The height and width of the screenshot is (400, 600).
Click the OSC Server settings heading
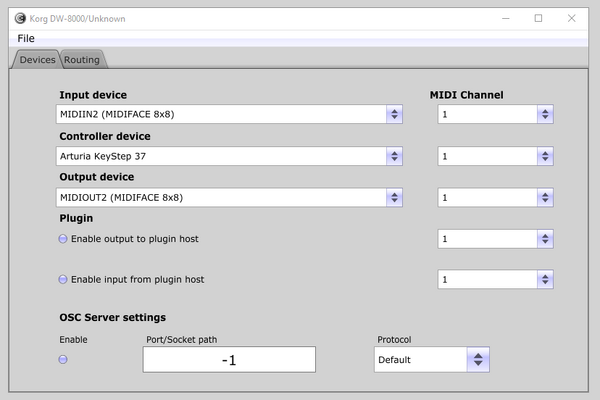[112, 317]
